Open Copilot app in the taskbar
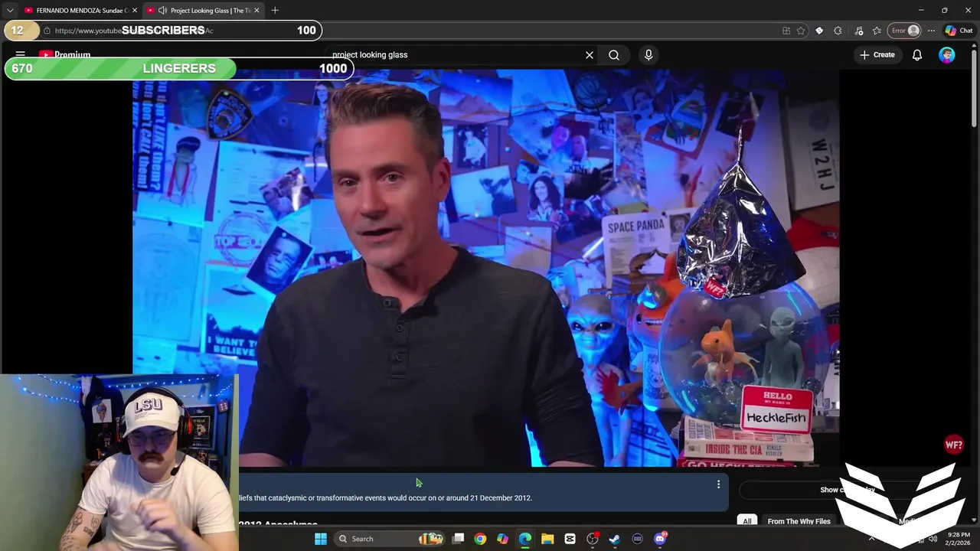Screen dimensions: 980x551 pyautogui.click(x=502, y=539)
